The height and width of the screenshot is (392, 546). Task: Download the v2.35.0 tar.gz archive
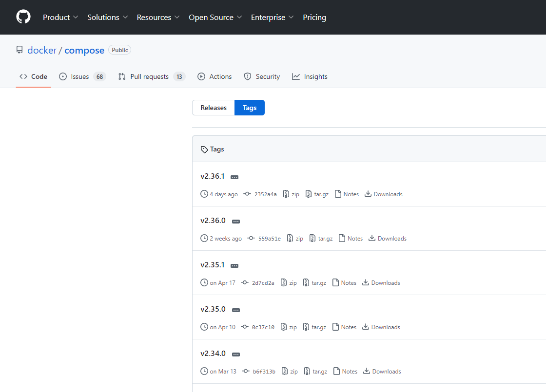pyautogui.click(x=314, y=327)
